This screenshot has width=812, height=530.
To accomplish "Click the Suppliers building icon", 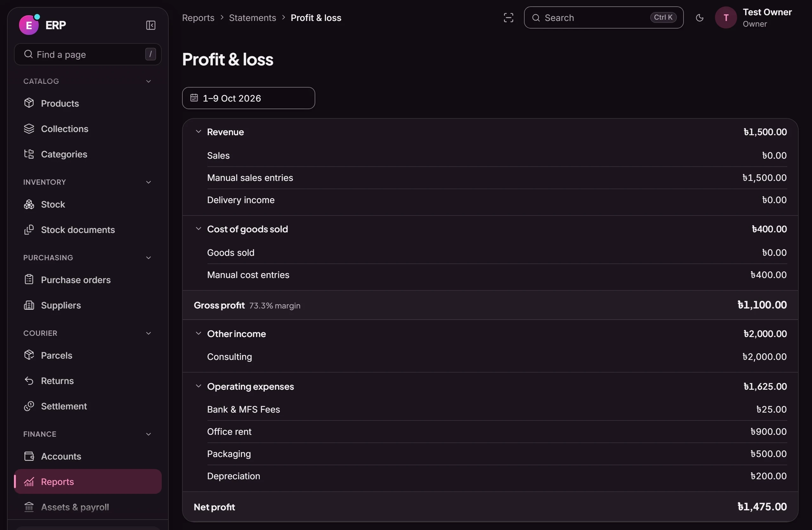I will click(29, 305).
